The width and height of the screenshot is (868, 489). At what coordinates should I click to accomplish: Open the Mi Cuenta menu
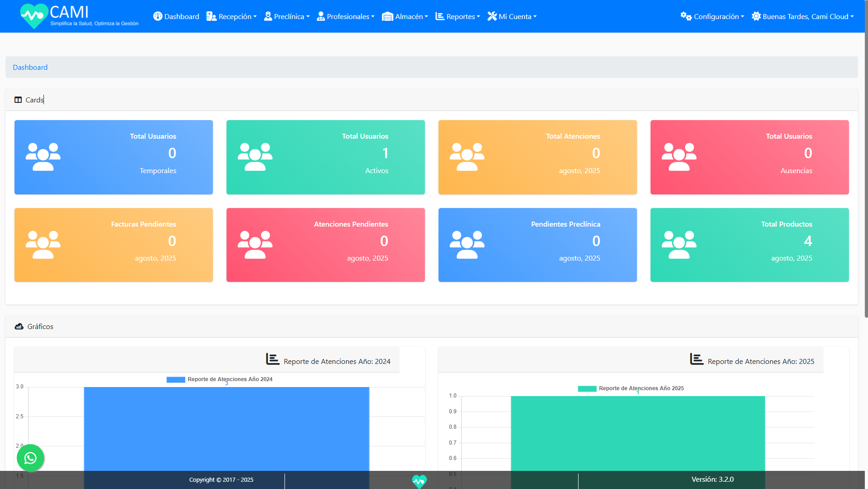click(512, 16)
